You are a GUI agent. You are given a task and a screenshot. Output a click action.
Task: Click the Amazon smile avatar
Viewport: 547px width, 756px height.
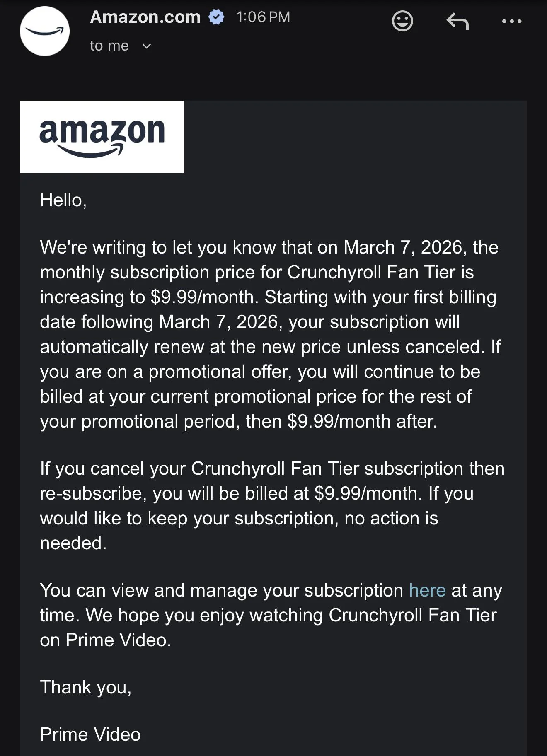pyautogui.click(x=44, y=30)
